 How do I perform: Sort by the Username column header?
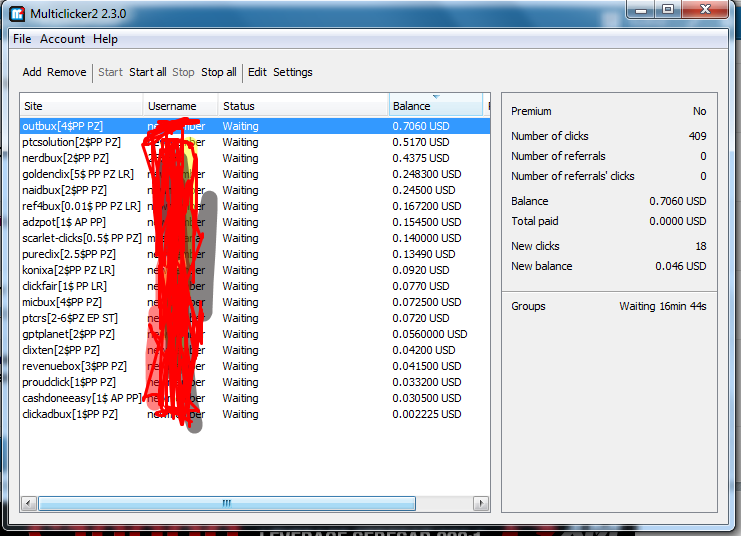pos(181,106)
